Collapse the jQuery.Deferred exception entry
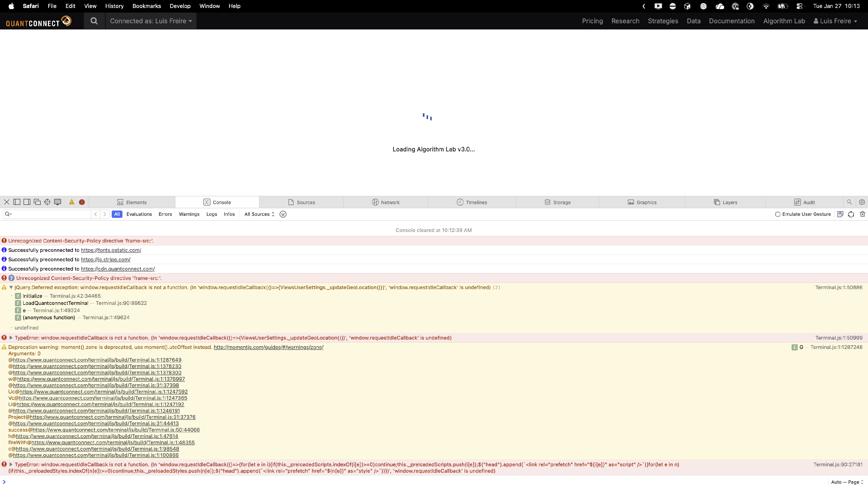This screenshot has height=488, width=868. click(11, 288)
